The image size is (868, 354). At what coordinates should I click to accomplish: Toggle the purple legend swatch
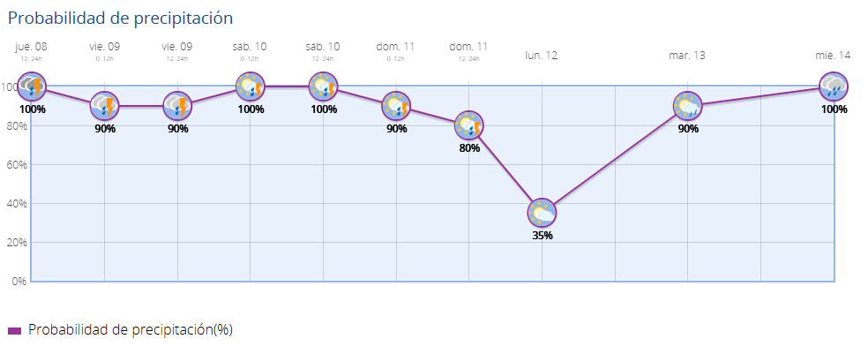[x=15, y=331]
